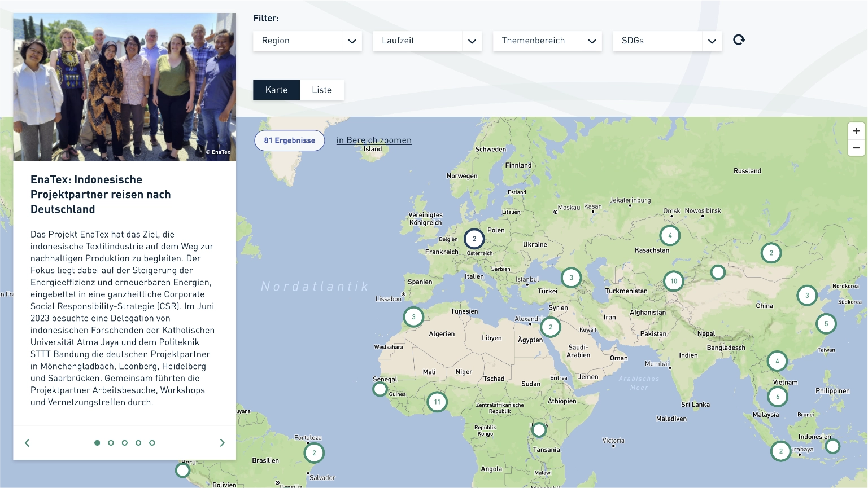
Task: Zoom in on the map
Action: 856,131
